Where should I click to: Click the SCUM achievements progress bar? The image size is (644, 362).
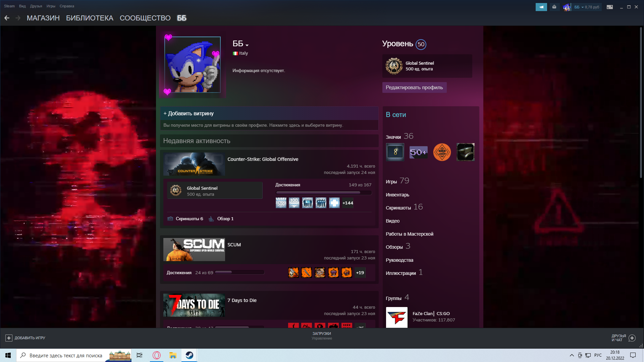239,272
